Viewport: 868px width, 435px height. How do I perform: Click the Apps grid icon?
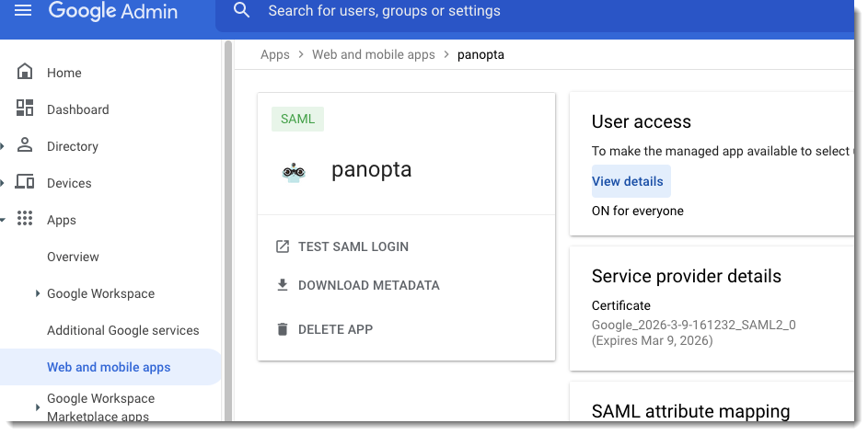(25, 220)
